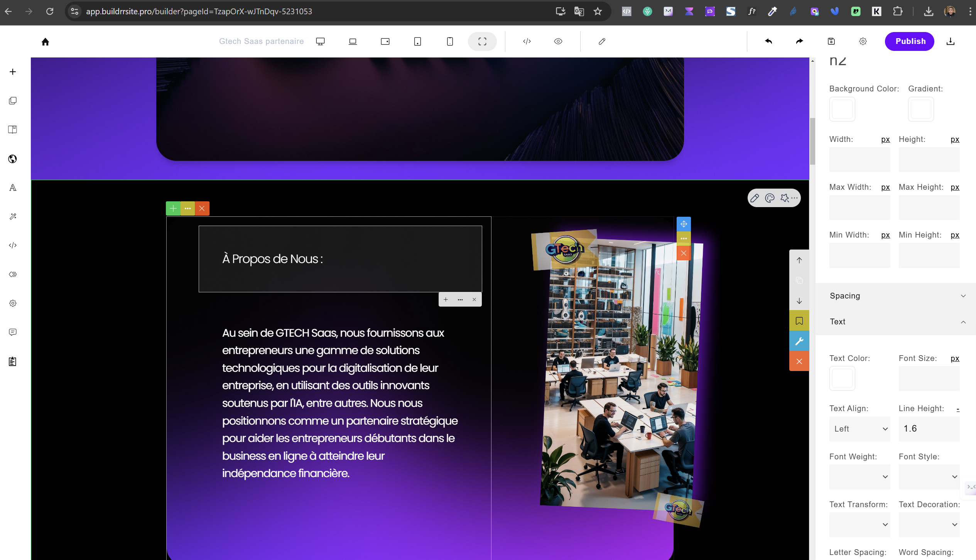Screen dimensions: 976x560
Task: Expand the Spacing section
Action: [896, 296]
